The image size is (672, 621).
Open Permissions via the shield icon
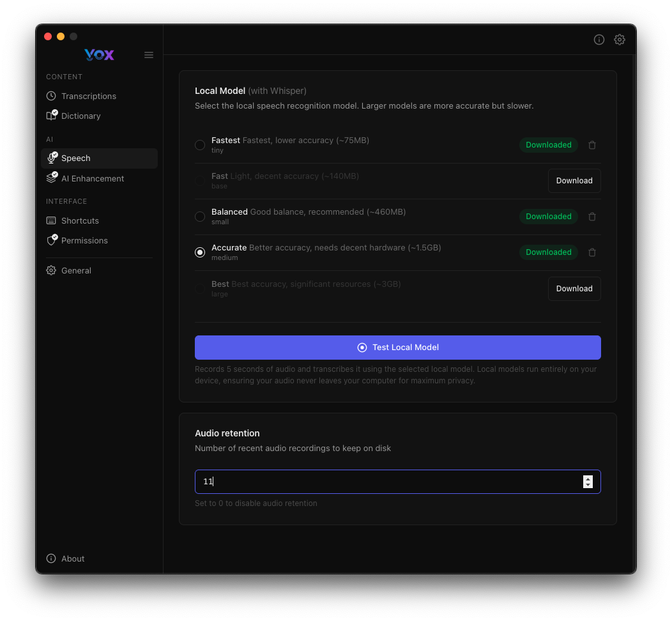(x=51, y=240)
